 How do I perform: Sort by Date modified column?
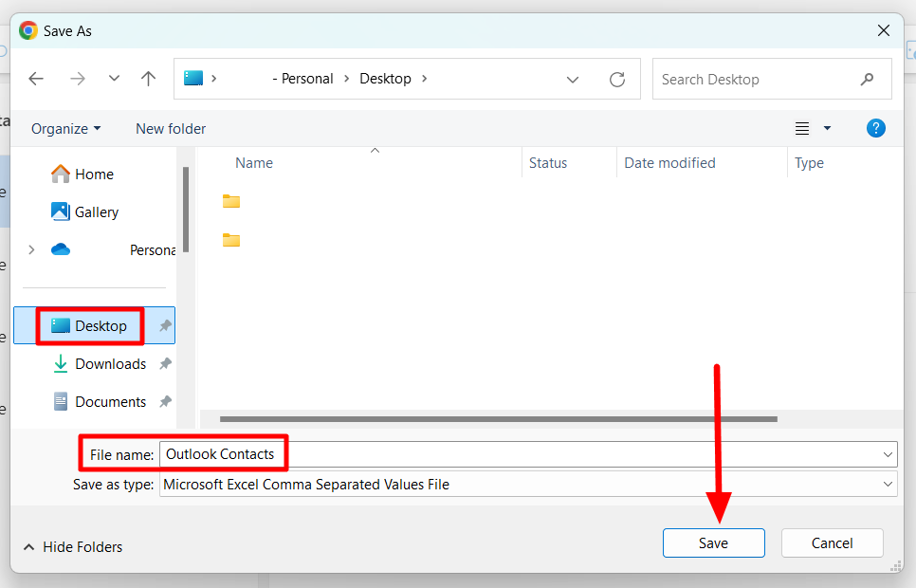(x=669, y=163)
